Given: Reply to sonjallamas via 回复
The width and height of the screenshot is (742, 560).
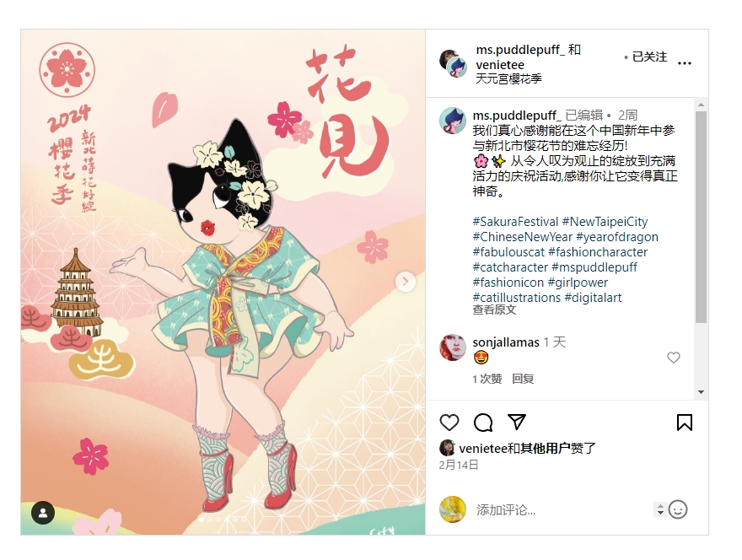Looking at the screenshot, I should coord(523,379).
